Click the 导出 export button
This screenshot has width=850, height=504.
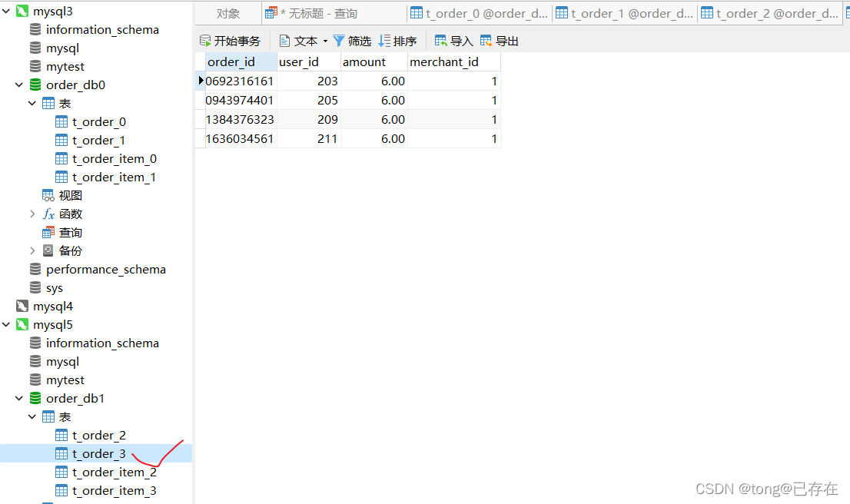(x=500, y=41)
